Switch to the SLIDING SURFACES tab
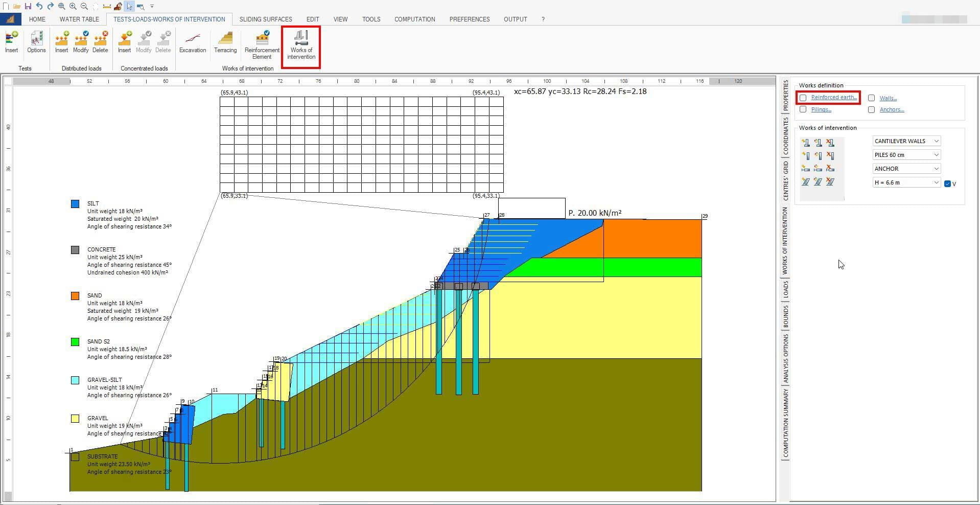The width and height of the screenshot is (980, 505). coord(266,19)
